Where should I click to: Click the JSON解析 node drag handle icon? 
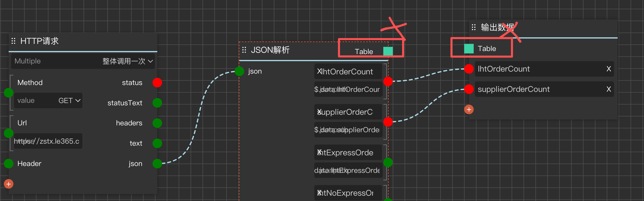click(x=244, y=50)
